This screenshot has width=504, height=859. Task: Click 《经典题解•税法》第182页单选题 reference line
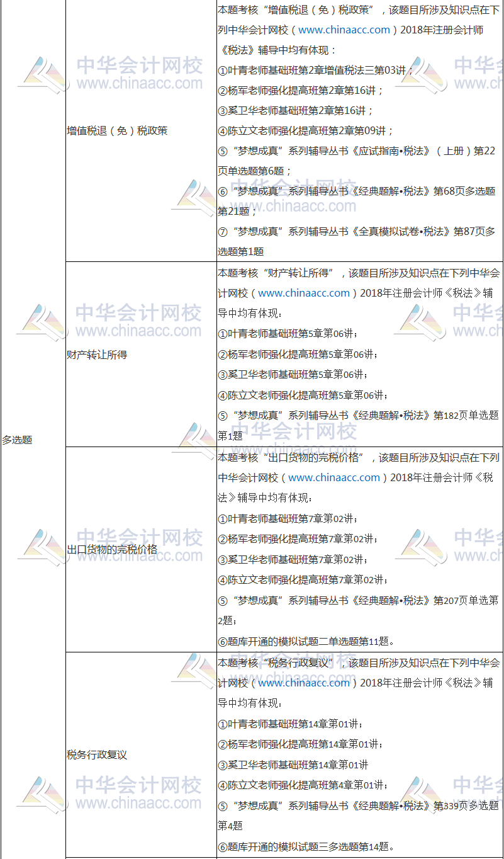pos(358,415)
